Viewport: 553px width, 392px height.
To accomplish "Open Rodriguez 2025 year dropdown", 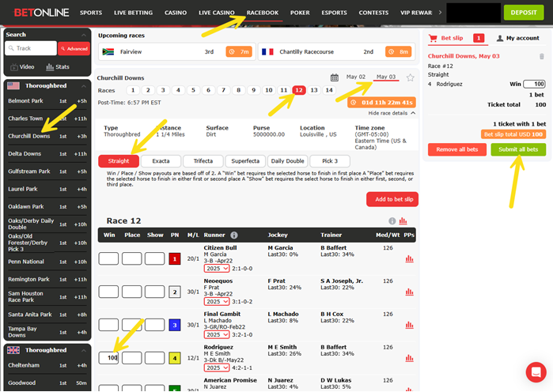I will [217, 367].
